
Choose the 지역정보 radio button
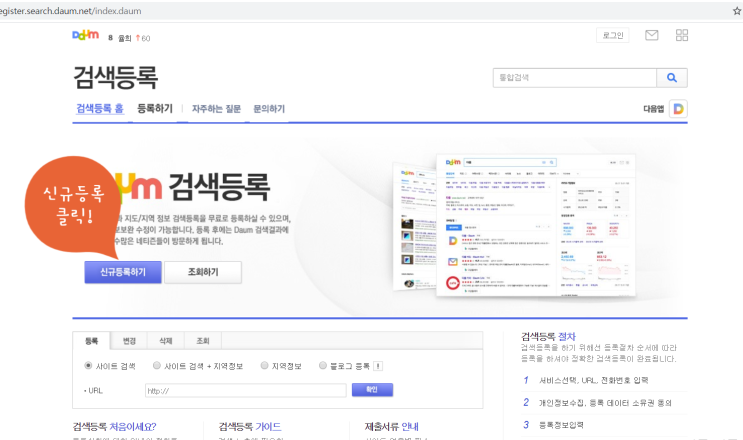pyautogui.click(x=264, y=366)
